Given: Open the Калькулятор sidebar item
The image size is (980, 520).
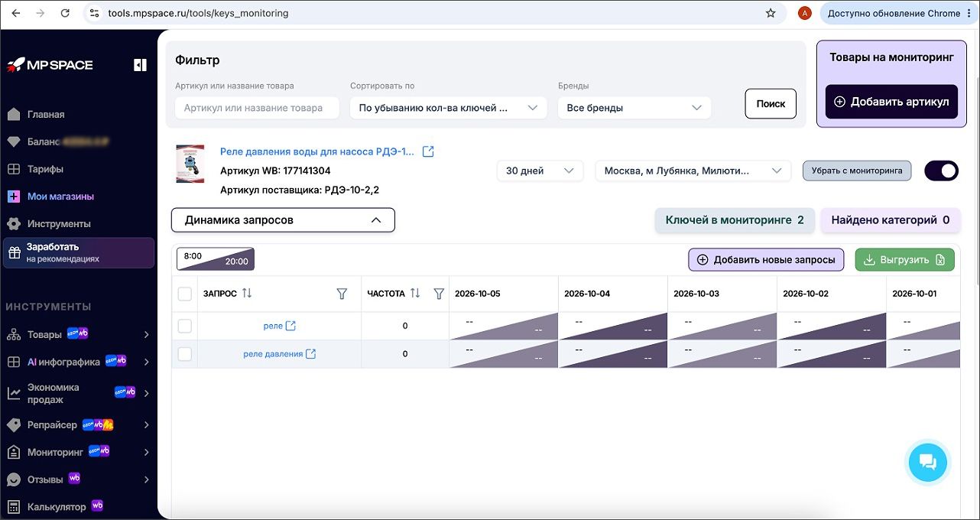Looking at the screenshot, I should click(57, 506).
